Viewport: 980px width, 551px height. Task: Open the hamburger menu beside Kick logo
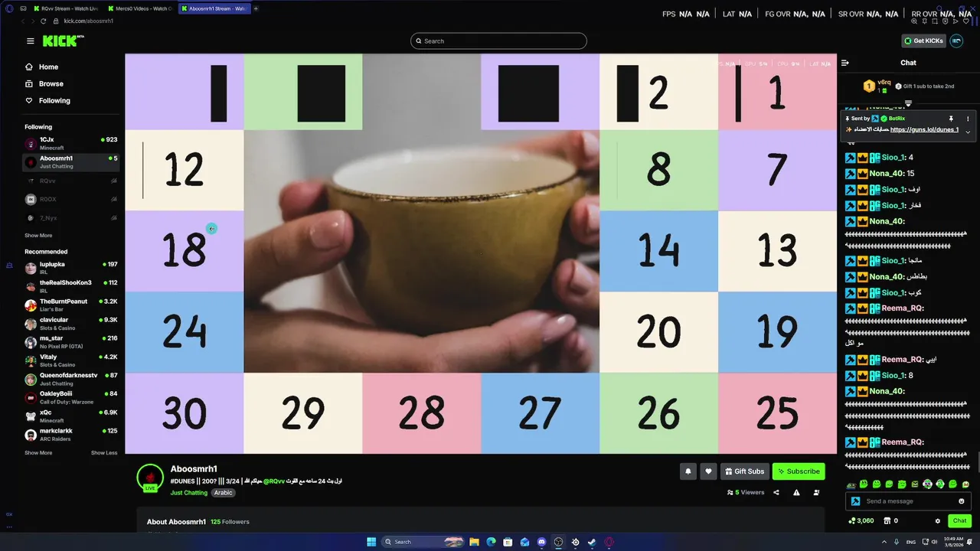tap(30, 41)
